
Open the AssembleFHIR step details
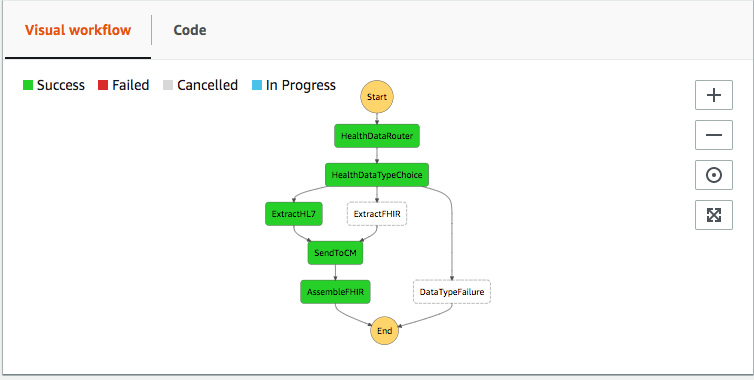point(335,292)
